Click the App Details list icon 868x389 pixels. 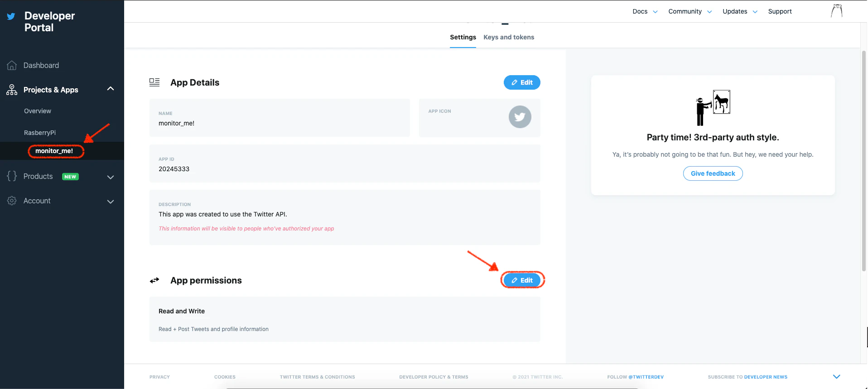154,82
